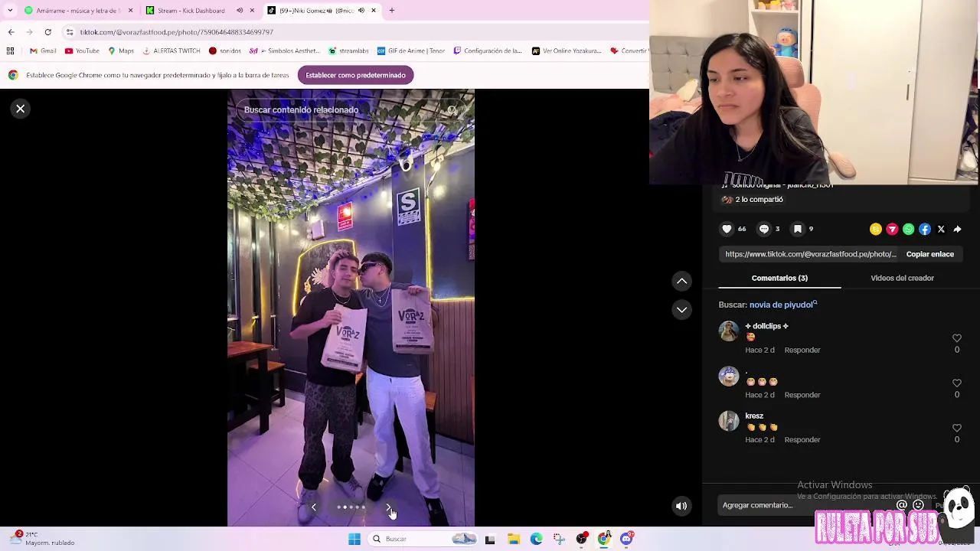
Task: Click the taskbar Buscar search box
Action: (423, 539)
